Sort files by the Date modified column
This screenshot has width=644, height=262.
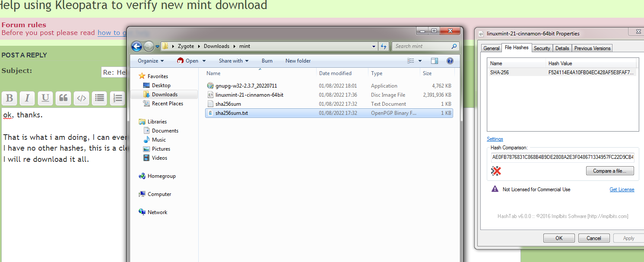point(342,73)
